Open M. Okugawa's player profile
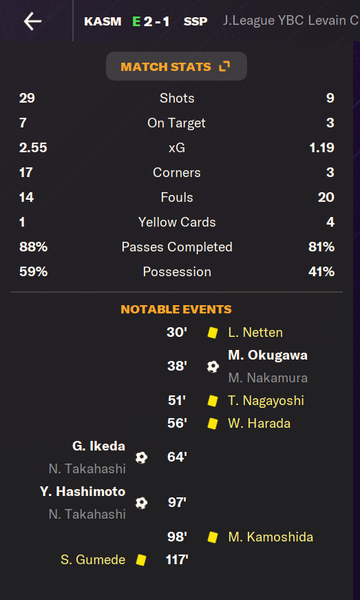The image size is (360, 600). coord(268,355)
